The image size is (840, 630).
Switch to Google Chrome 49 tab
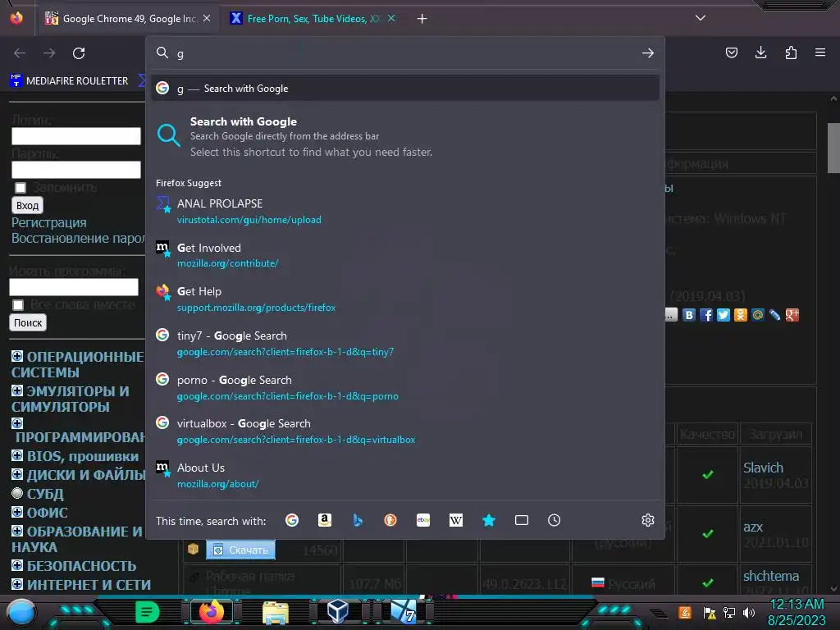point(127,19)
